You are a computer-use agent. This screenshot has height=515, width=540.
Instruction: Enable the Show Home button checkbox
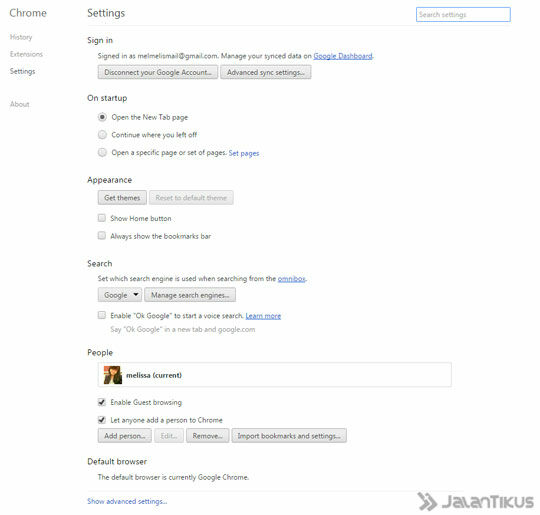pyautogui.click(x=102, y=218)
